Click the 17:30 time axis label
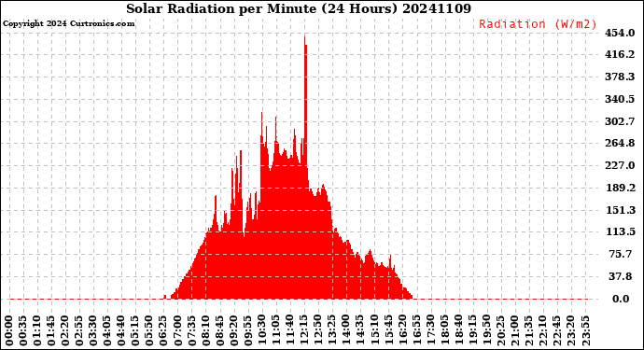This screenshot has width=644, height=350. [x=430, y=331]
